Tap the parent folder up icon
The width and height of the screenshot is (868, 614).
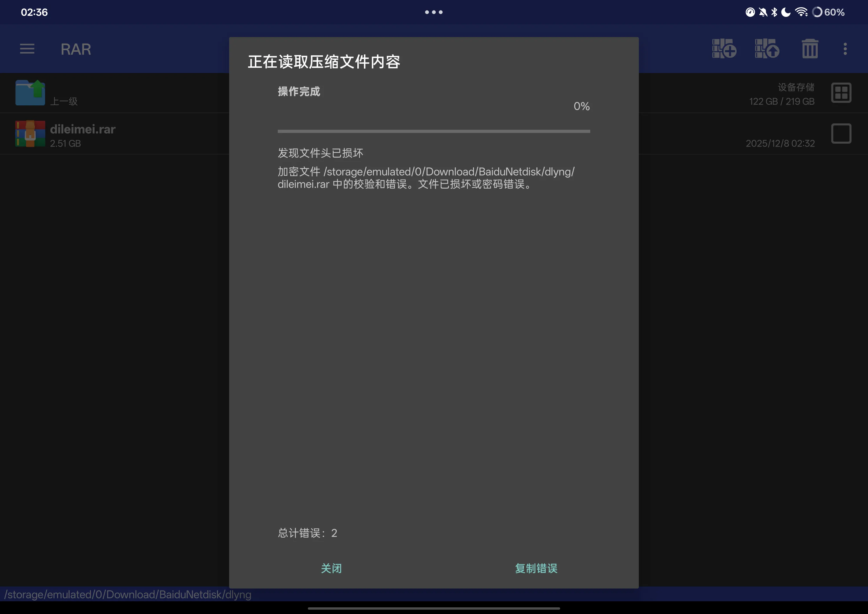(x=30, y=93)
